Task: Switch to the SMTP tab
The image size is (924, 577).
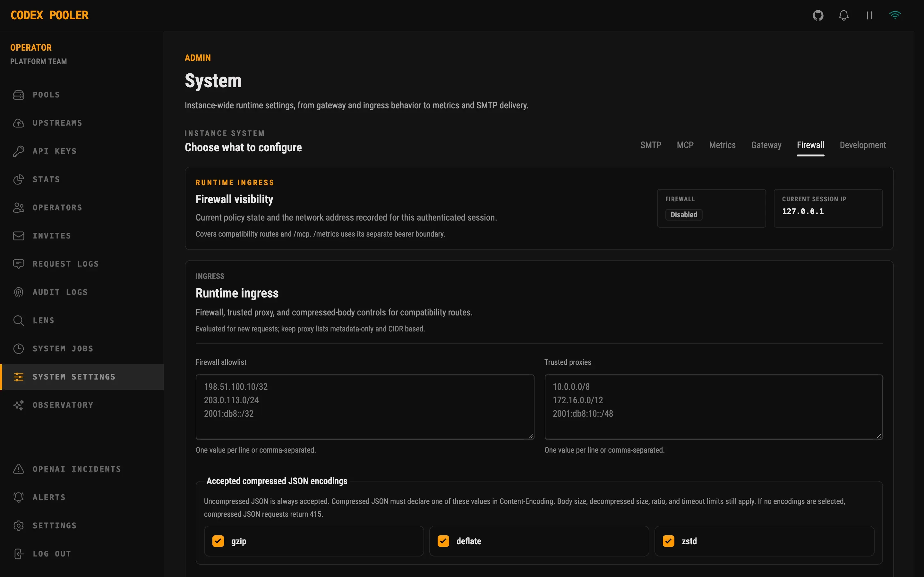Action: (651, 146)
